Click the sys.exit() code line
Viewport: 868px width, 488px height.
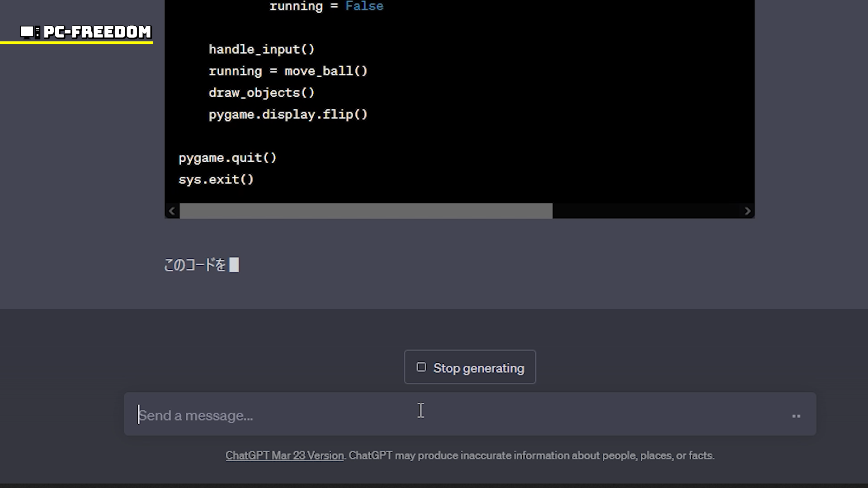pyautogui.click(x=216, y=179)
